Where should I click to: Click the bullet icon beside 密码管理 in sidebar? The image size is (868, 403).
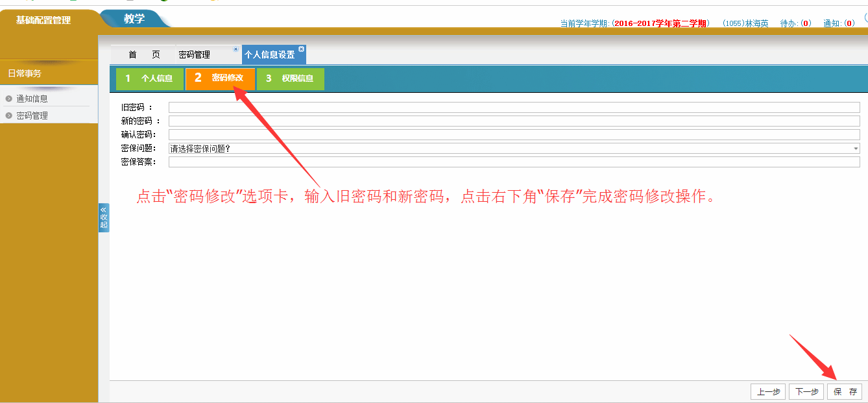click(9, 116)
